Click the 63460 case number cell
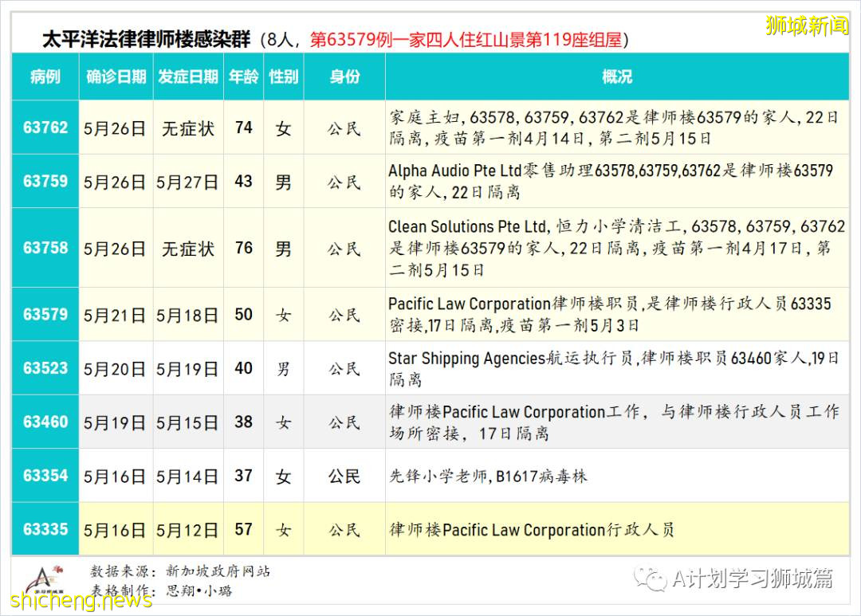 pos(45,422)
